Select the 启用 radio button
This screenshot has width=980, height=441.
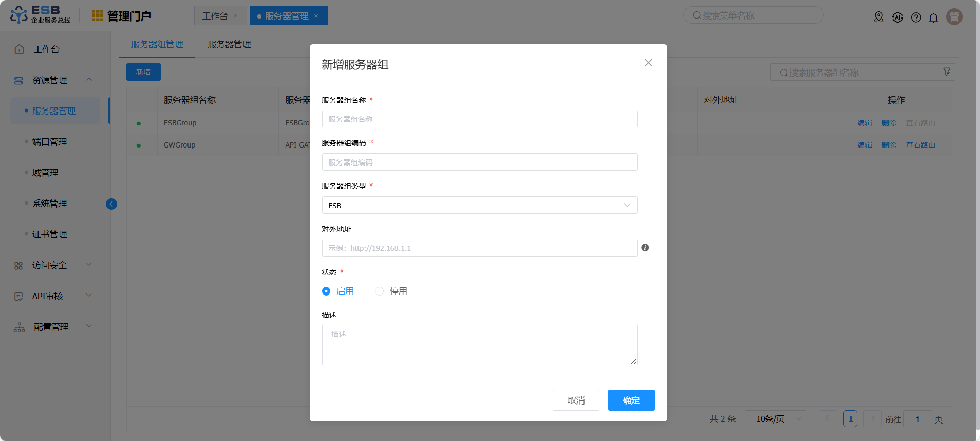(x=326, y=291)
